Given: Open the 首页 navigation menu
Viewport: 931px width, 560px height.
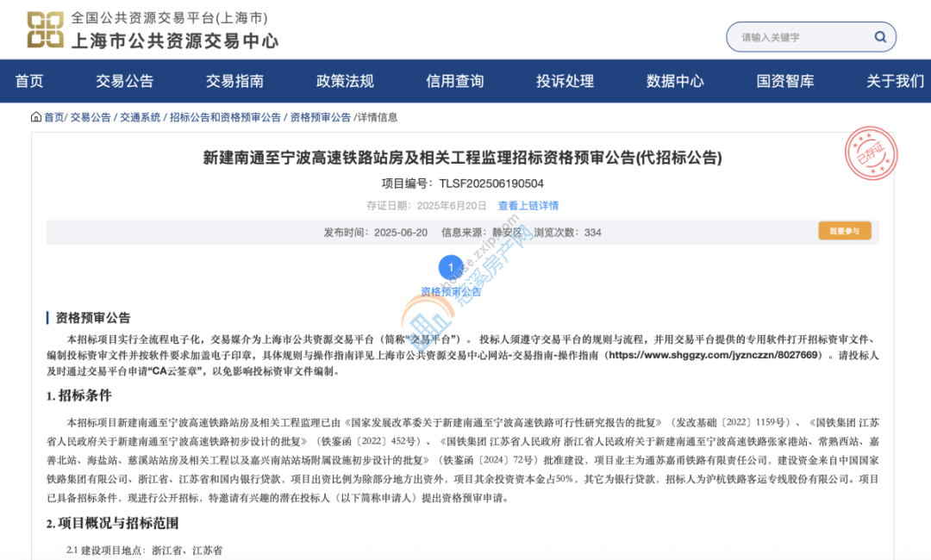Looking at the screenshot, I should [x=29, y=81].
